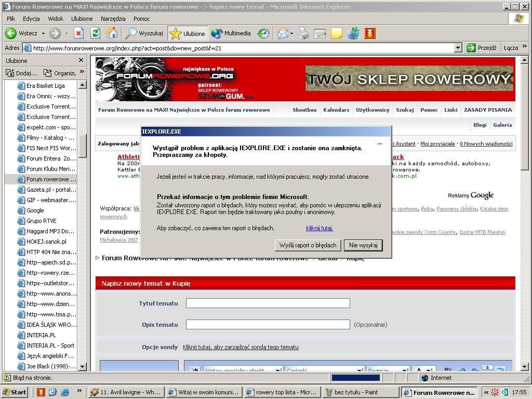Click the kliknij tutaj link in error dialog
This screenshot has width=532, height=399.
320,228
